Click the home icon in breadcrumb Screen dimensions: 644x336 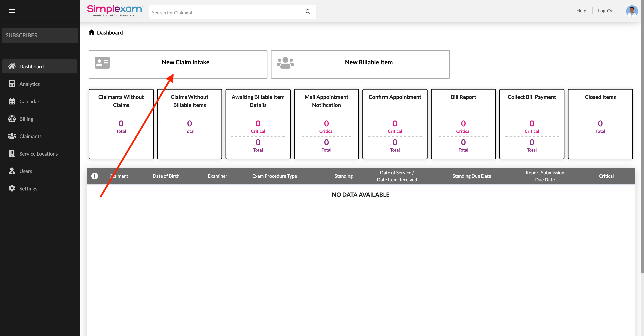(x=91, y=33)
